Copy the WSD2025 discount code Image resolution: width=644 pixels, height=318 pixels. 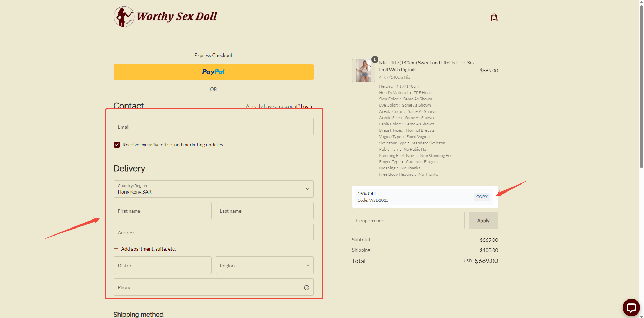click(x=481, y=197)
